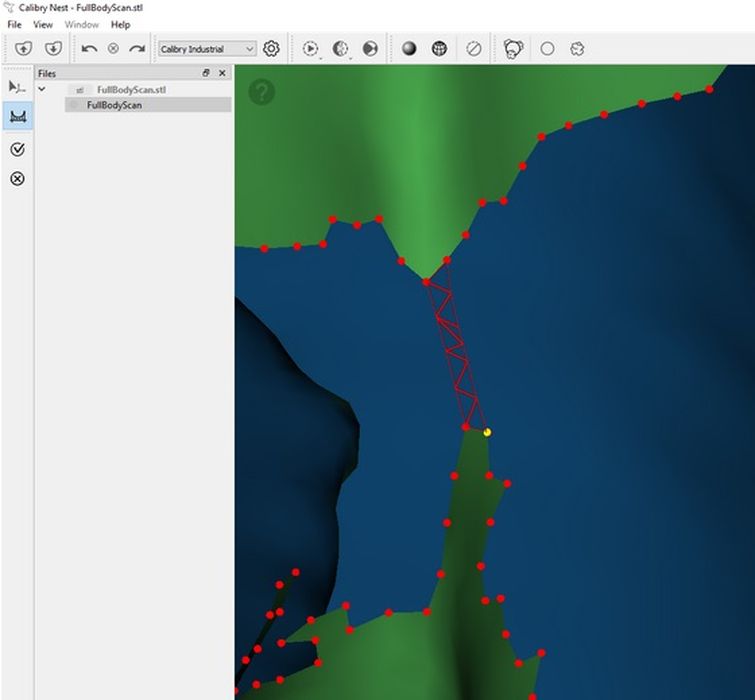
Task: Toggle visibility dot beside FullBodyScan
Action: [74, 105]
